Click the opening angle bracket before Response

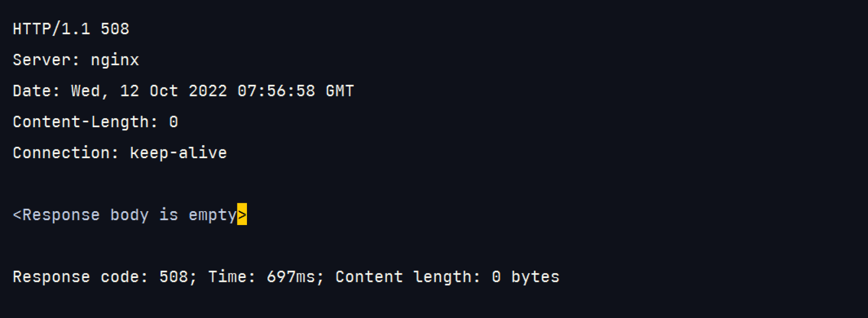pyautogui.click(x=17, y=215)
